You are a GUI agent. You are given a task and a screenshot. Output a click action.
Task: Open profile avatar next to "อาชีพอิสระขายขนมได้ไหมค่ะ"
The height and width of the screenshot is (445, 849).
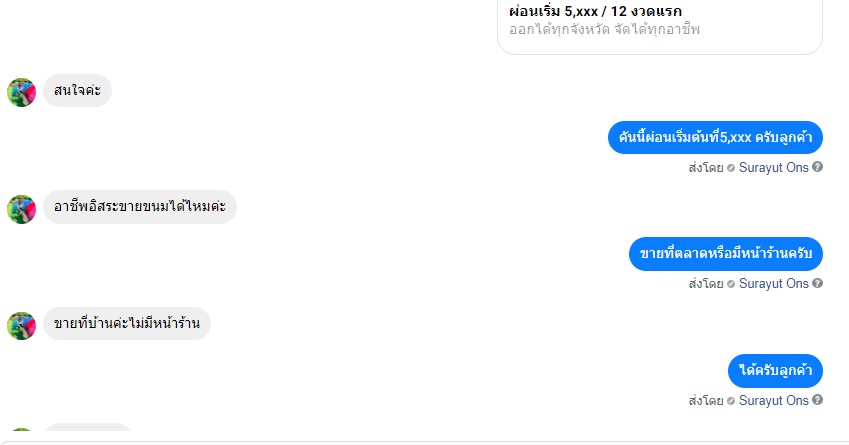22,210
